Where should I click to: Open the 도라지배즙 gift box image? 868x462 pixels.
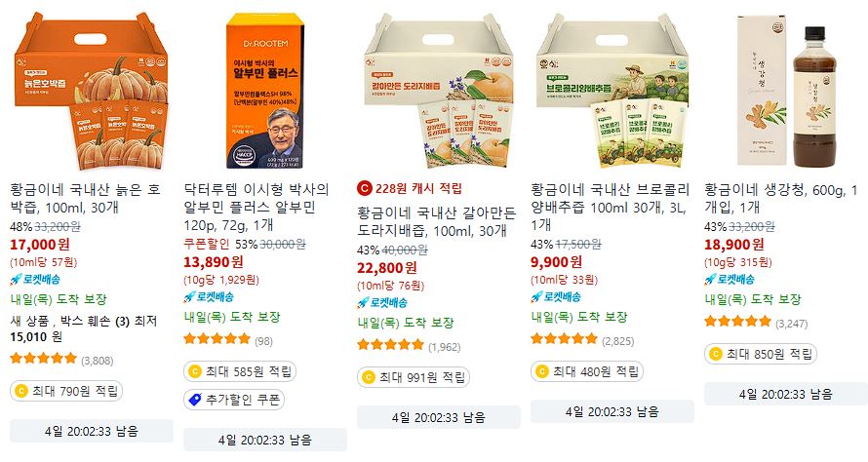pos(439,92)
